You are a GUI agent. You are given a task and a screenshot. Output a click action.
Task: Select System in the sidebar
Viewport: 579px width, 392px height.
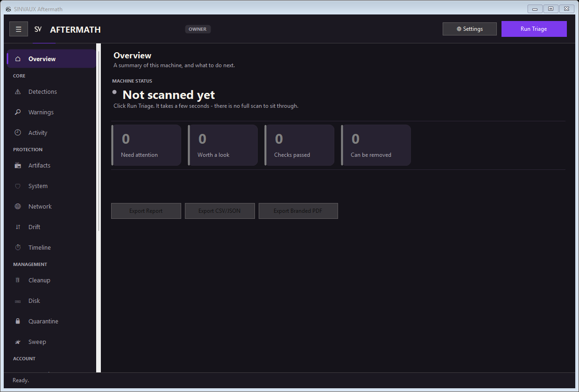(51, 186)
